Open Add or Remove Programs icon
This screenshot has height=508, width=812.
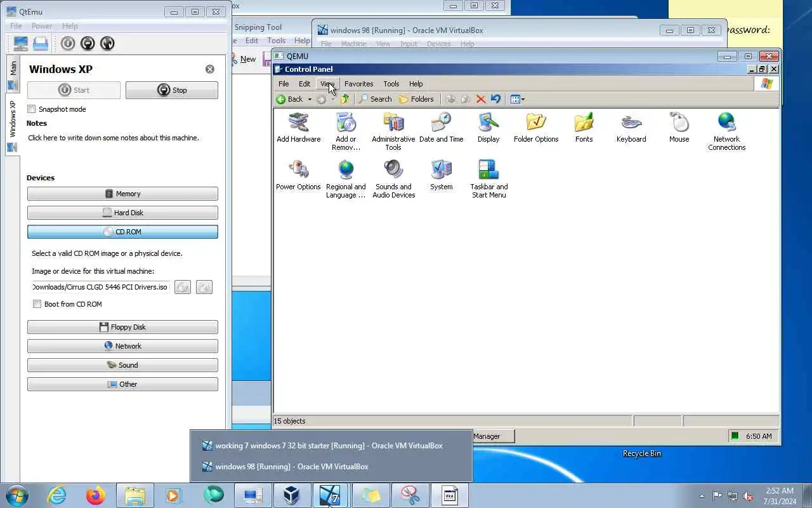pyautogui.click(x=346, y=131)
